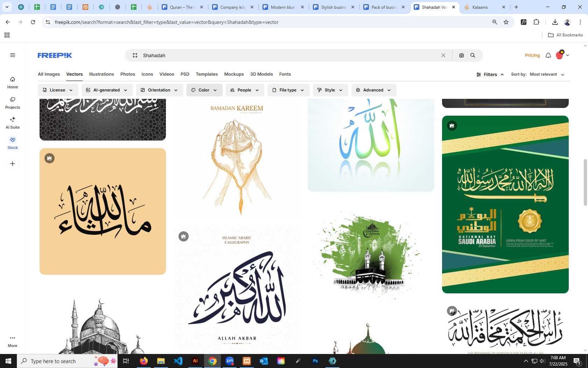Expand the License filter dropdown
This screenshot has width=588, height=368.
58,90
